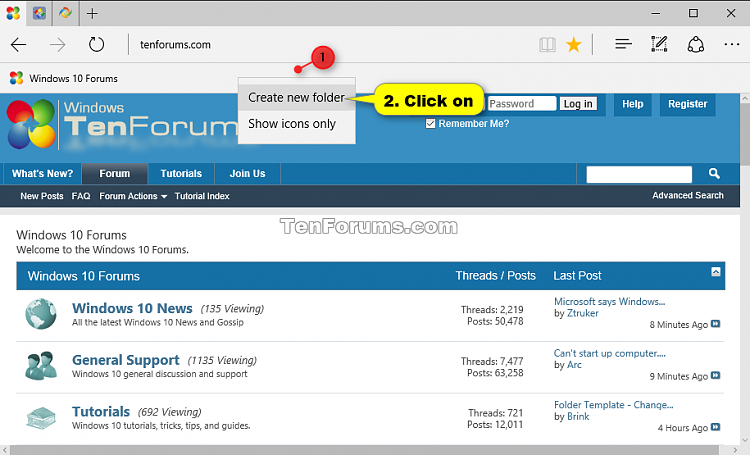Collapse the Windows 10 Forums category
Viewport: 750px width, 455px height.
[716, 272]
